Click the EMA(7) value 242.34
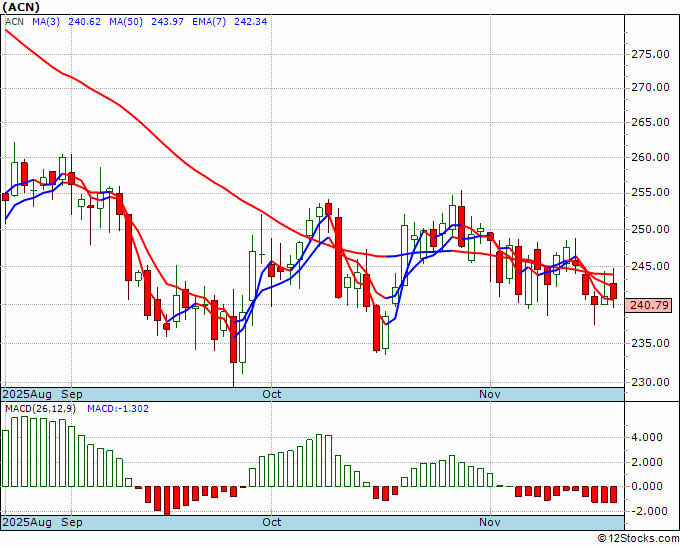 (251, 22)
